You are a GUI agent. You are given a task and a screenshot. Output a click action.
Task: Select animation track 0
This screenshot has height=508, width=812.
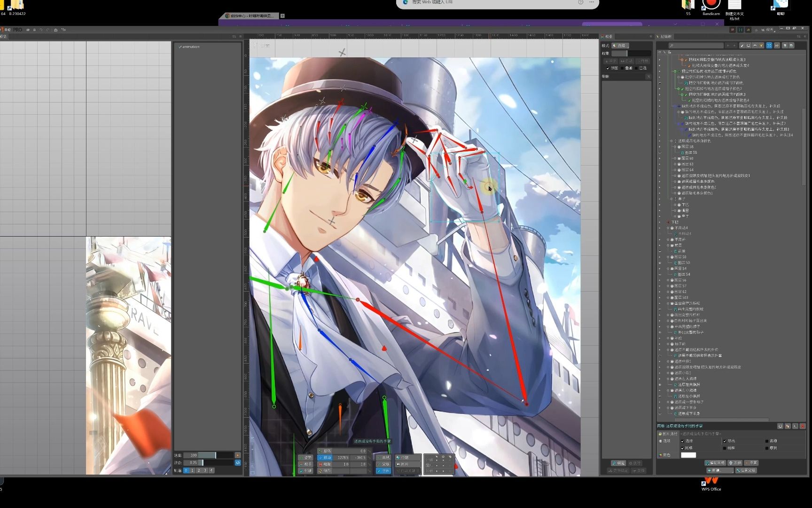[186, 470]
